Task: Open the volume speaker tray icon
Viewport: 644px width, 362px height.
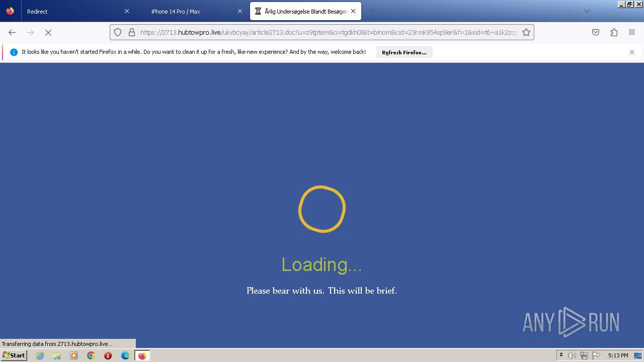Action: tap(572, 355)
